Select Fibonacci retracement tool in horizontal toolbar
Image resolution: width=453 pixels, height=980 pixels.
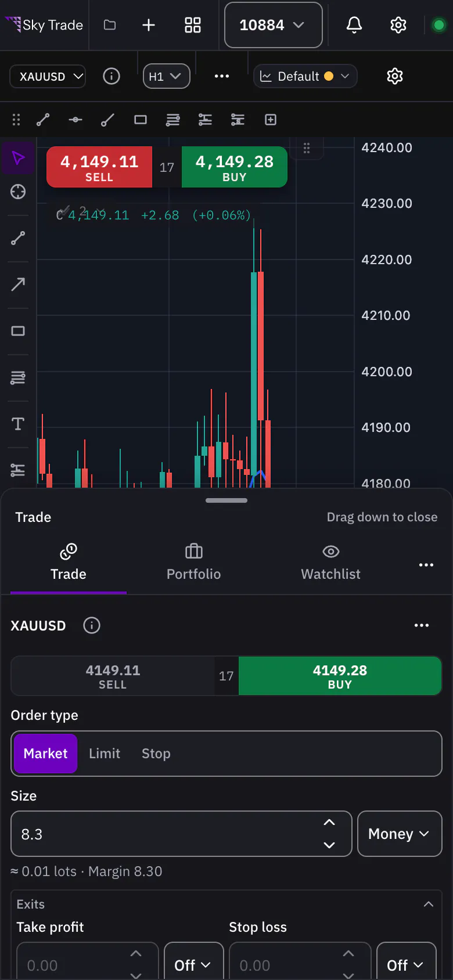click(x=173, y=120)
